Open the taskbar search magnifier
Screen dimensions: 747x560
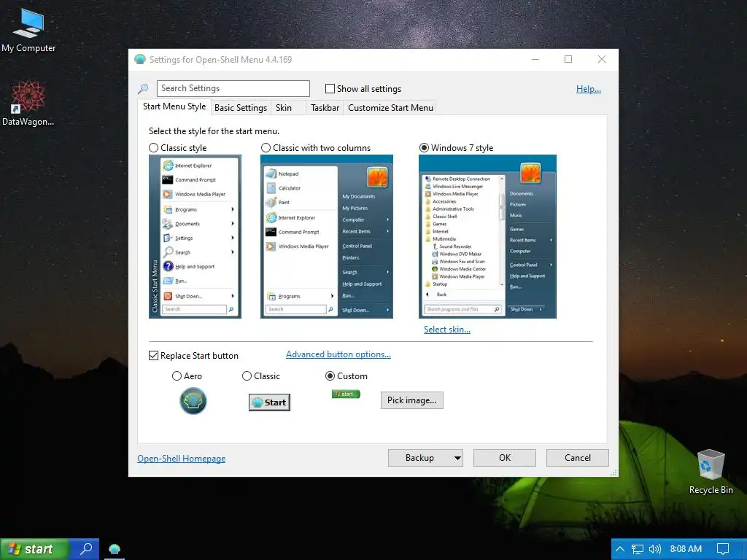86,549
